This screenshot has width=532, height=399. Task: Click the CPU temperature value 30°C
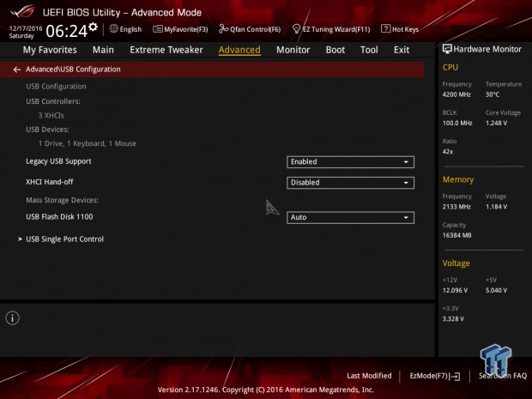click(x=493, y=94)
